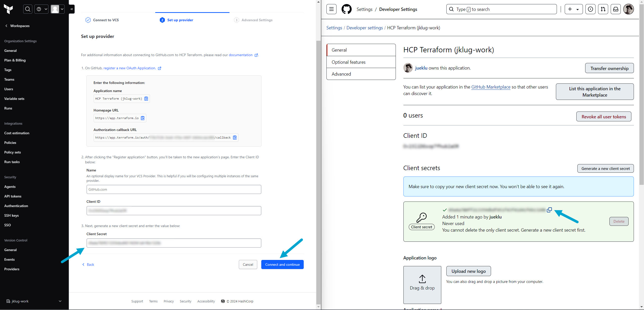Copy the Application name to clipboard

pyautogui.click(x=146, y=99)
